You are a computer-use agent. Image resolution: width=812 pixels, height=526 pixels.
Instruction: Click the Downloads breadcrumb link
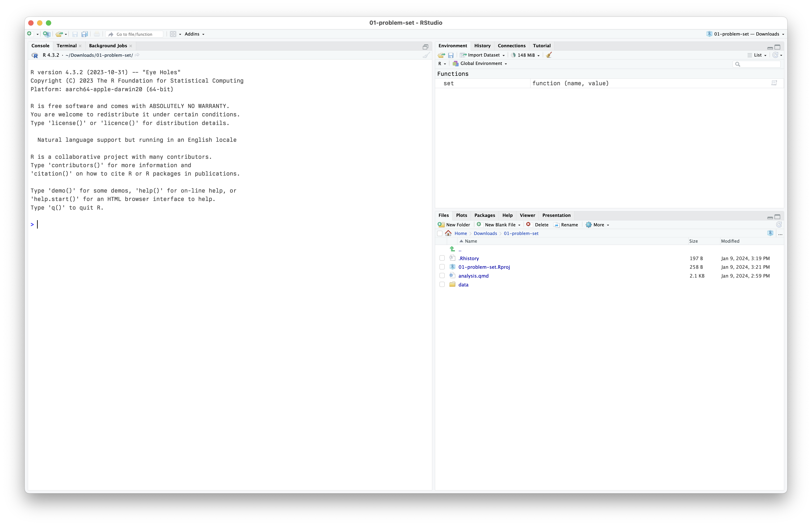[x=485, y=233]
